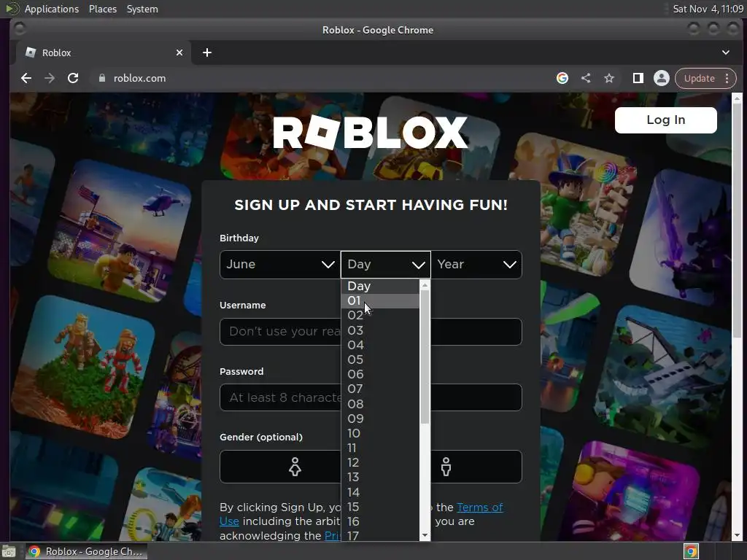Open the Applications menu
The height and width of the screenshot is (560, 747).
coord(52,9)
